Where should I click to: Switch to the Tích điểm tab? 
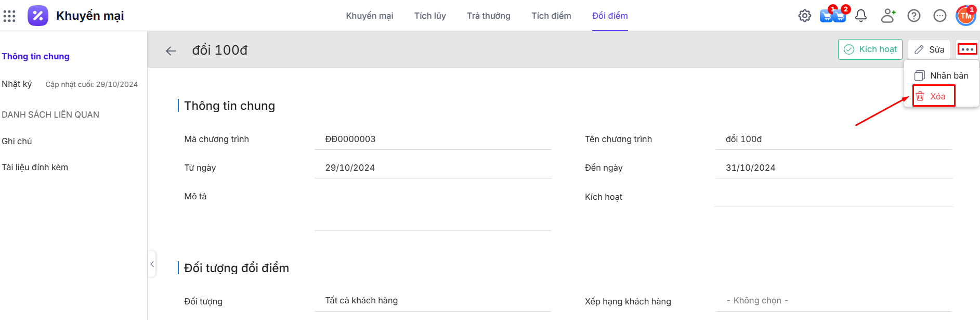[x=551, y=16]
